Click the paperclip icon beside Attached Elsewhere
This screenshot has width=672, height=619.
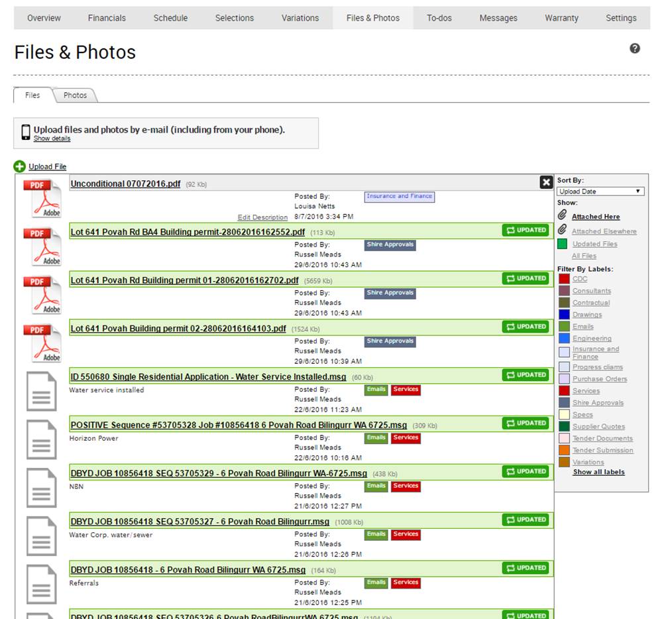(562, 230)
